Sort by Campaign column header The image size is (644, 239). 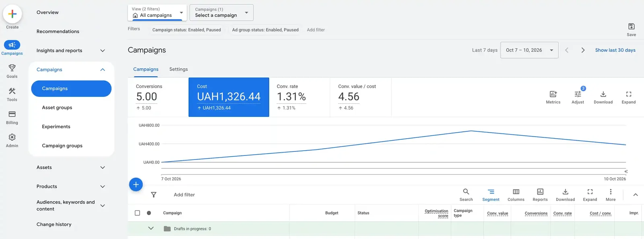pyautogui.click(x=172, y=213)
